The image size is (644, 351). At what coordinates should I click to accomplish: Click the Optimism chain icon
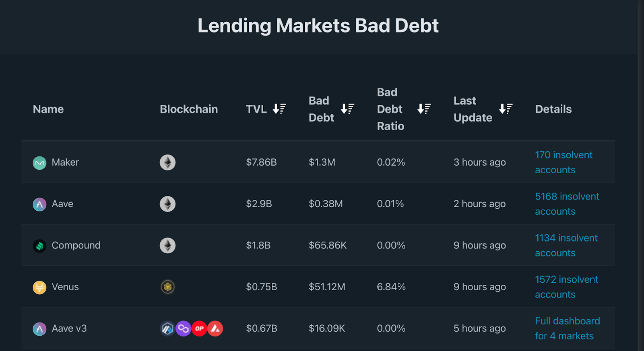(x=199, y=328)
